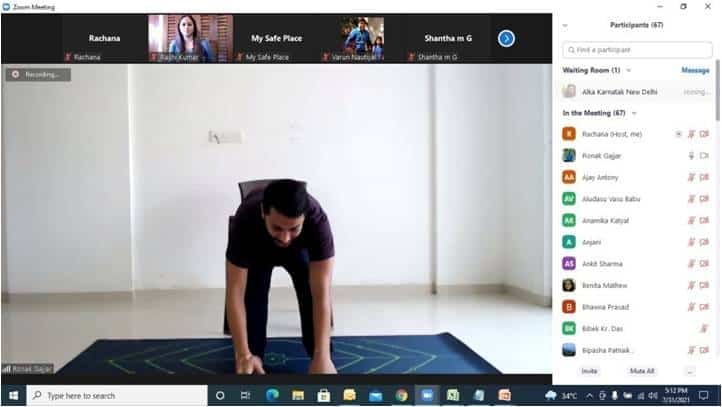This screenshot has width=722, height=407.
Task: Select Rajni Kumar's video thumbnail
Action: (190, 36)
